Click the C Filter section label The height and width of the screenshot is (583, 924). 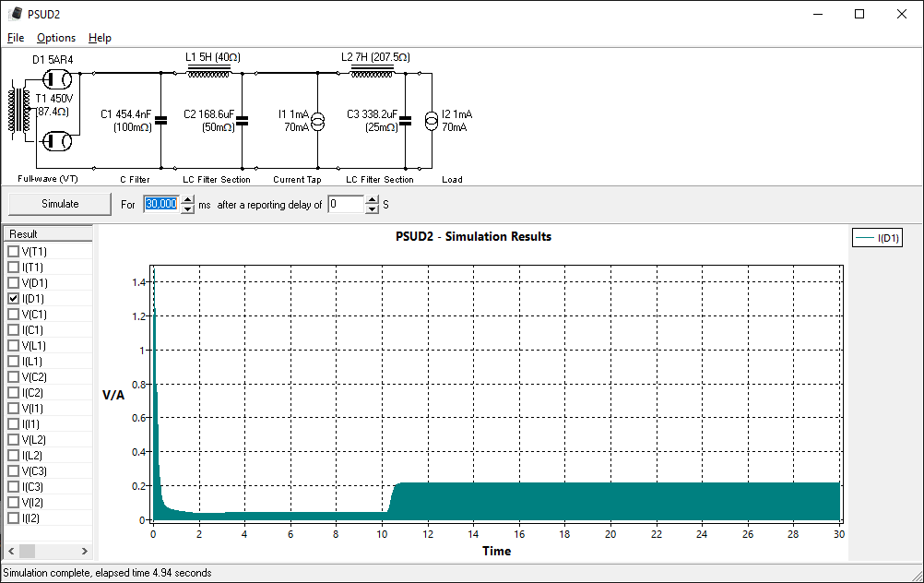[135, 179]
